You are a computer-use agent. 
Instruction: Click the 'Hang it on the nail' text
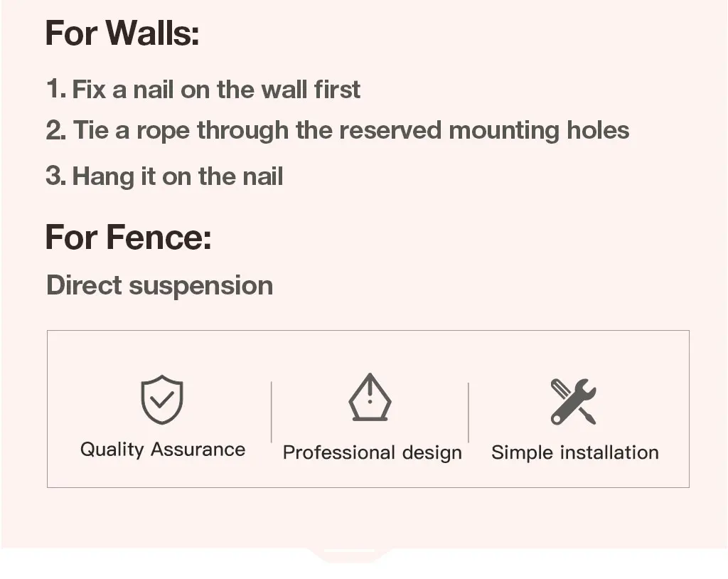[178, 176]
